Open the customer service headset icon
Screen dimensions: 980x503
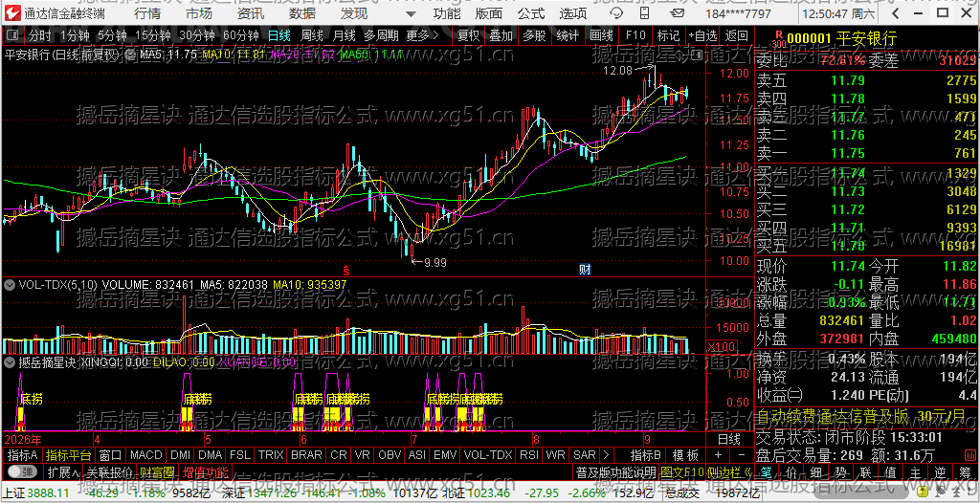[x=615, y=13]
